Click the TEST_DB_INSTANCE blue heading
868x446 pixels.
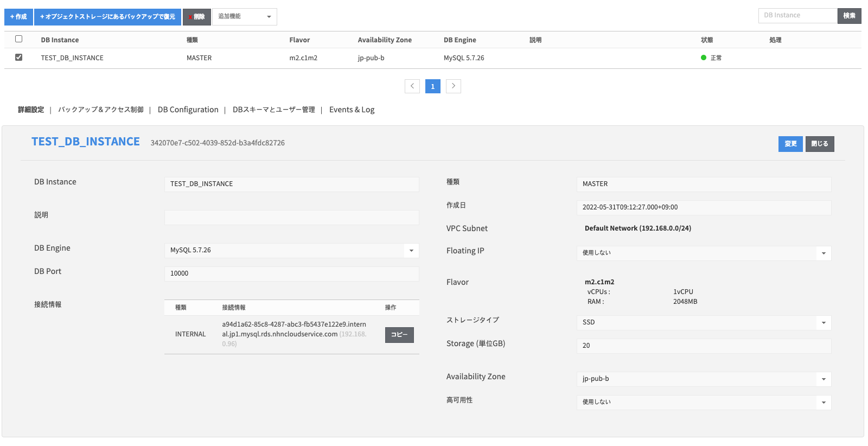click(x=86, y=142)
